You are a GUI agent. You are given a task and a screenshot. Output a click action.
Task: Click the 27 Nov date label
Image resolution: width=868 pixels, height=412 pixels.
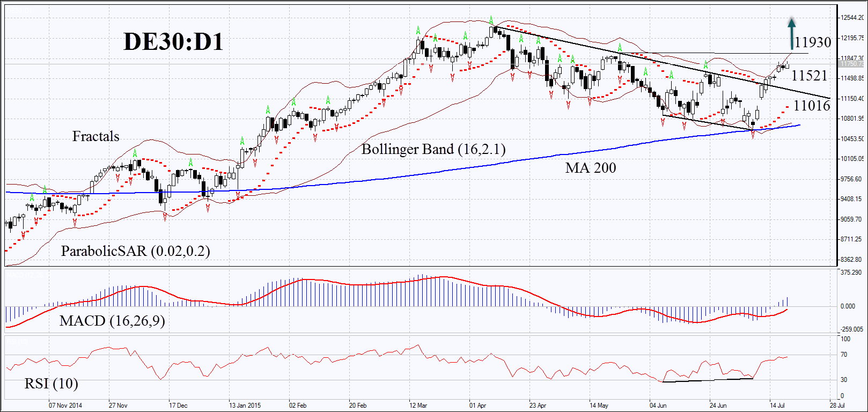point(118,406)
